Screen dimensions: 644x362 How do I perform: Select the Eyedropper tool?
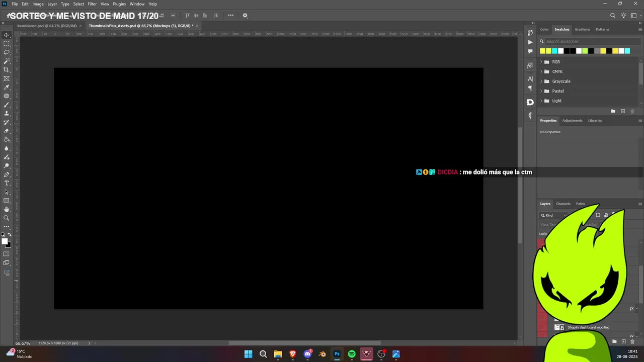7,87
